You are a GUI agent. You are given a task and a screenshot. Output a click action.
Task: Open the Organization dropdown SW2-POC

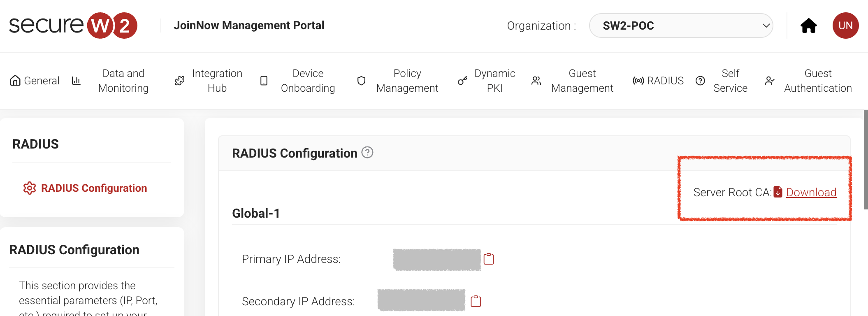click(681, 26)
